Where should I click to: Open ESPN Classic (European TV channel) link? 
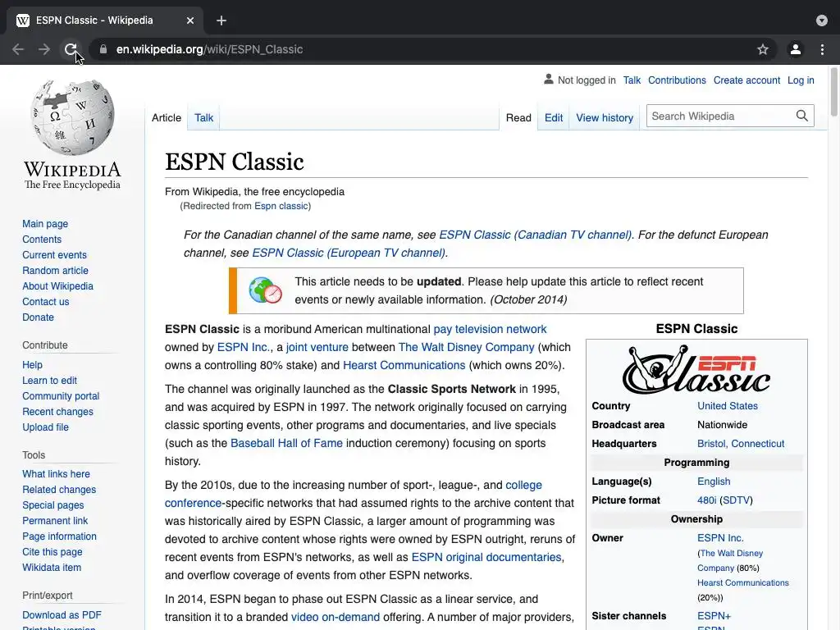(348, 253)
